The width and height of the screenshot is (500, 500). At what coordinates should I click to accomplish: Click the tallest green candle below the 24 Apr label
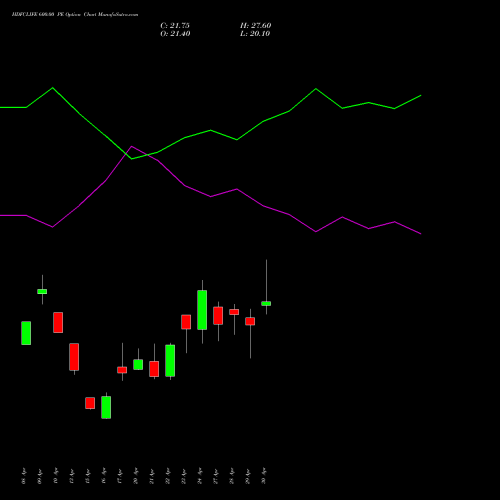pos(202,310)
